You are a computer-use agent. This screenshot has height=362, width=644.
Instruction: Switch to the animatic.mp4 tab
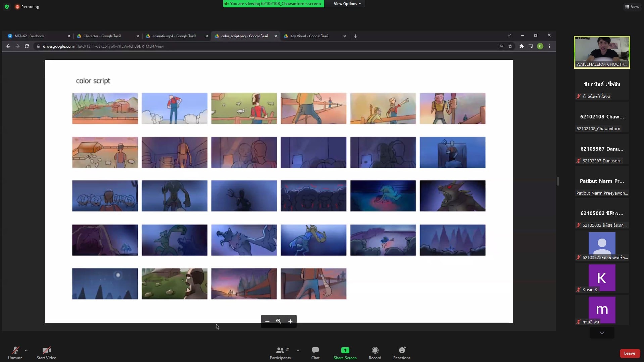tap(174, 36)
